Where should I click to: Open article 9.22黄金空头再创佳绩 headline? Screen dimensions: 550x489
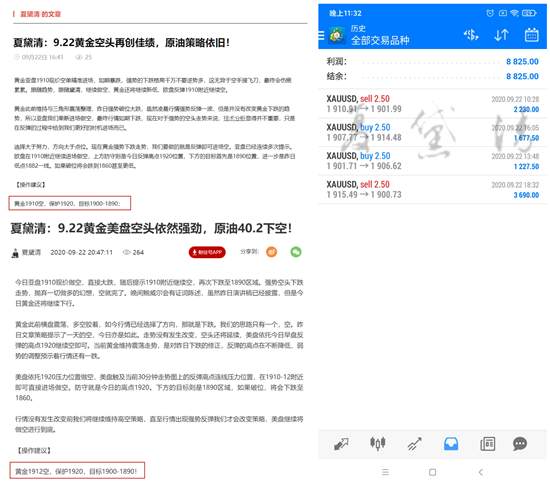(x=121, y=43)
